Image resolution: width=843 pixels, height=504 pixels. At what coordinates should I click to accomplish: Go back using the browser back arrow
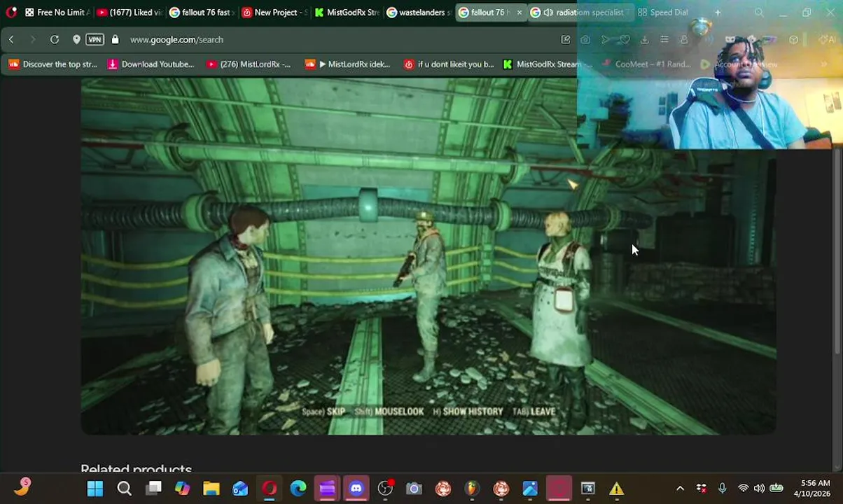pos(11,40)
